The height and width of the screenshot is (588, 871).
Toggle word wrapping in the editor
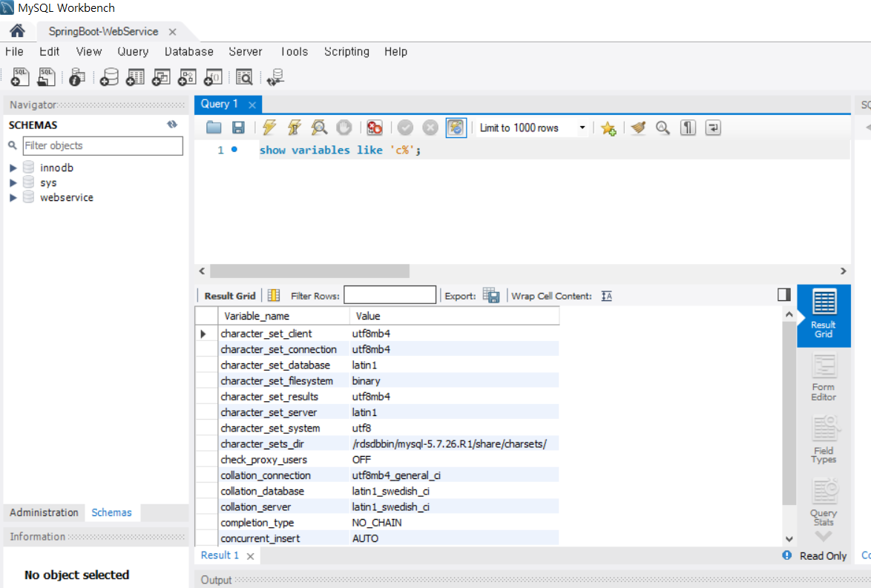point(713,128)
